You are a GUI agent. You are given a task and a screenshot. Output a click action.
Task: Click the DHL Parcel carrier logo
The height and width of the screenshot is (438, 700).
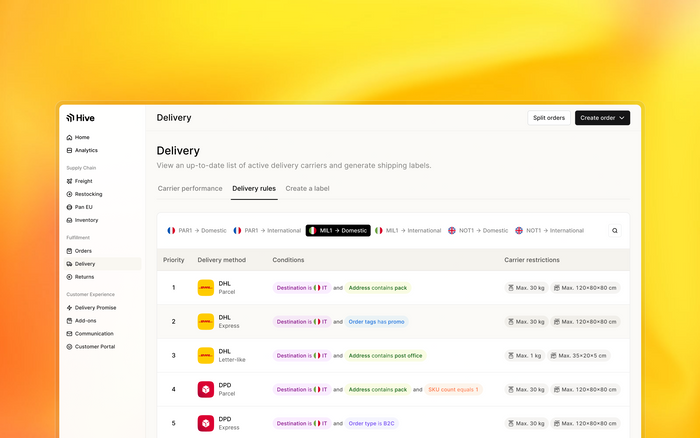tap(206, 288)
